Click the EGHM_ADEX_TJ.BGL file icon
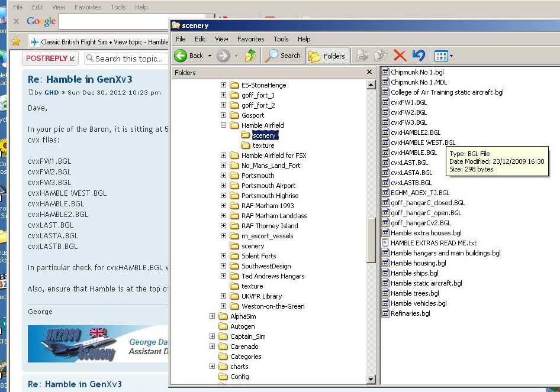The height and width of the screenshot is (392, 560). 385,193
